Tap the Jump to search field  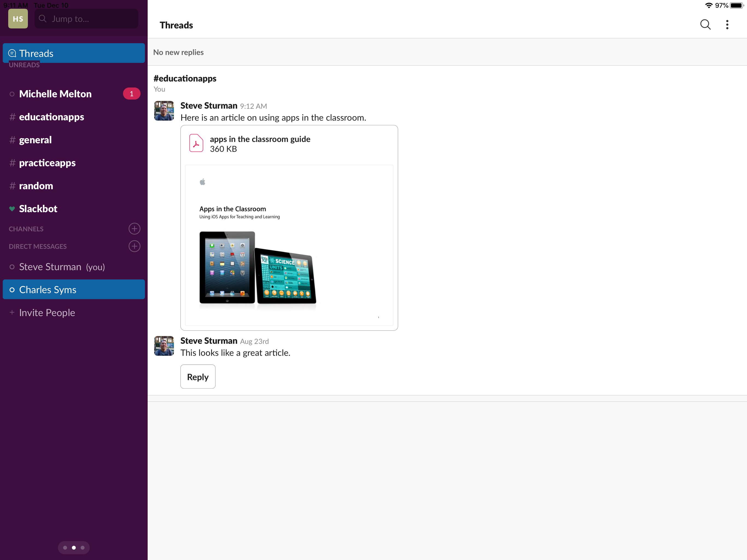point(86,19)
